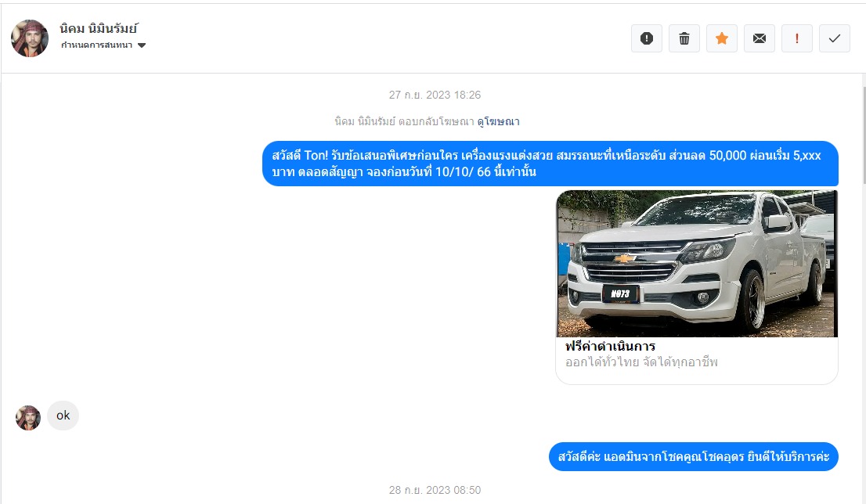The width and height of the screenshot is (866, 504).
Task: Open the กำหนดการสนทนา assignment menu label
Action: (x=96, y=45)
